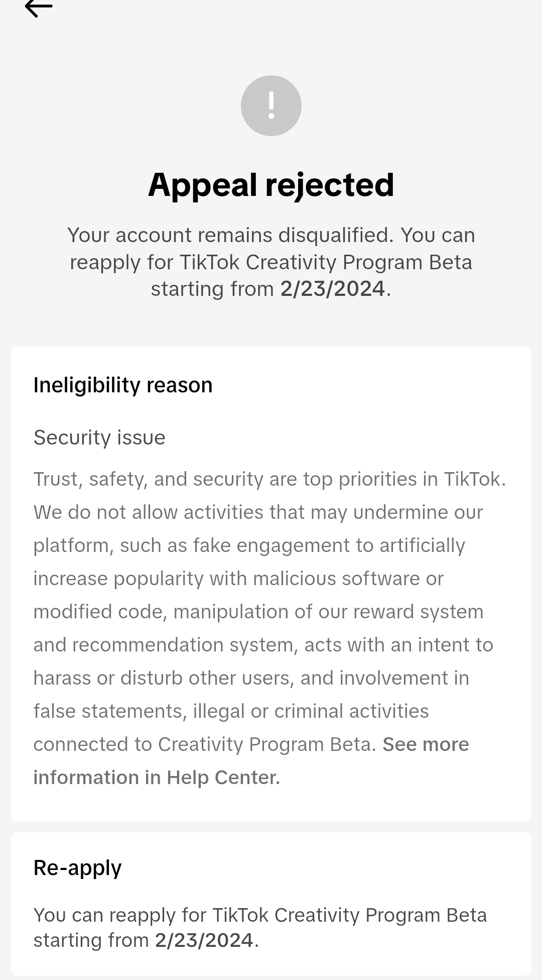Viewport: 542px width, 980px height.
Task: Click 'reapply for TikTok Creativity Program Beta' in header
Action: (271, 262)
